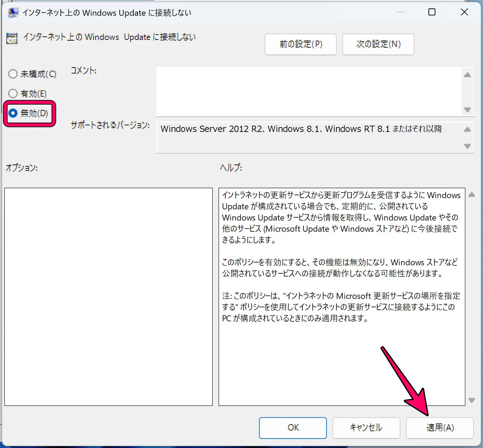The height and width of the screenshot is (448, 483).
Task: Go to 次の設定(N) next setting
Action: click(x=378, y=44)
